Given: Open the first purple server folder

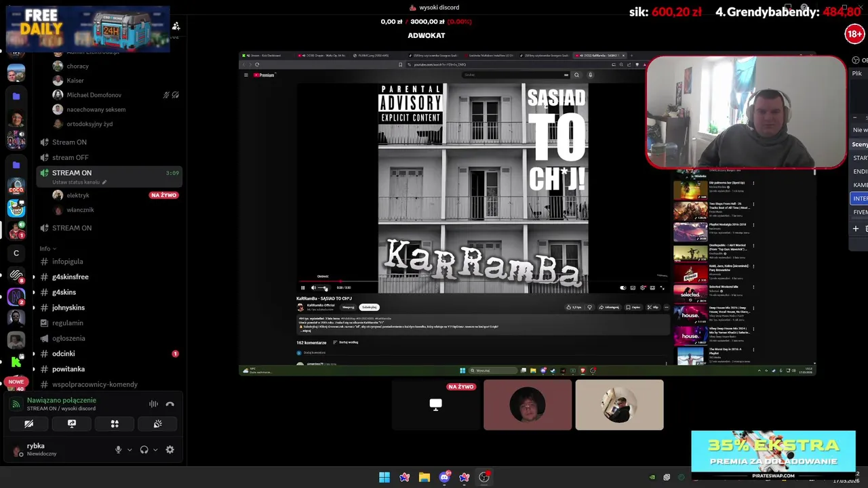Looking at the screenshot, I should (16, 97).
